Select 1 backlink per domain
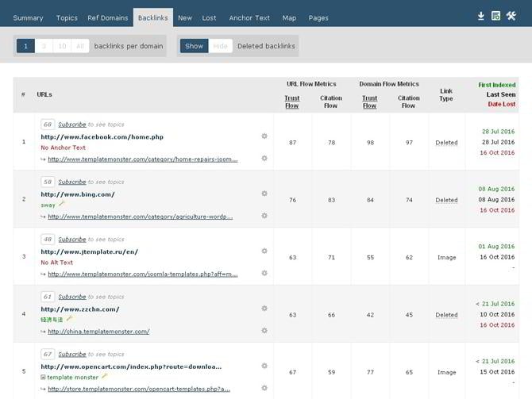Screen dimensions: 532x399 [25, 46]
